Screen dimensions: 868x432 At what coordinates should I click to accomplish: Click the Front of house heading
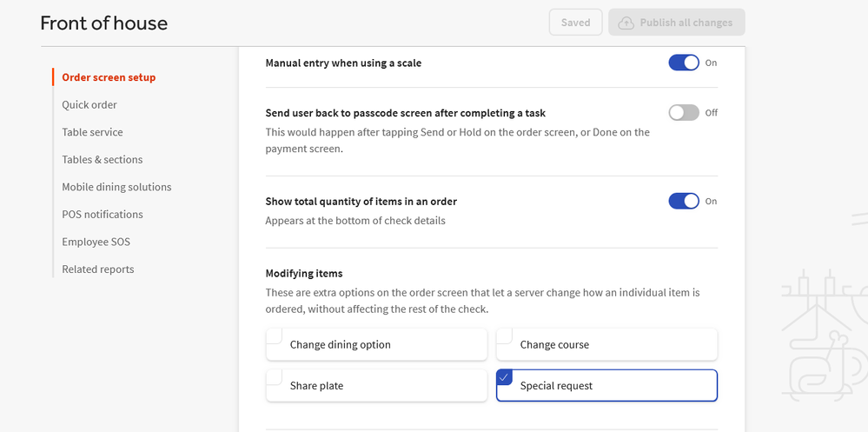(104, 23)
